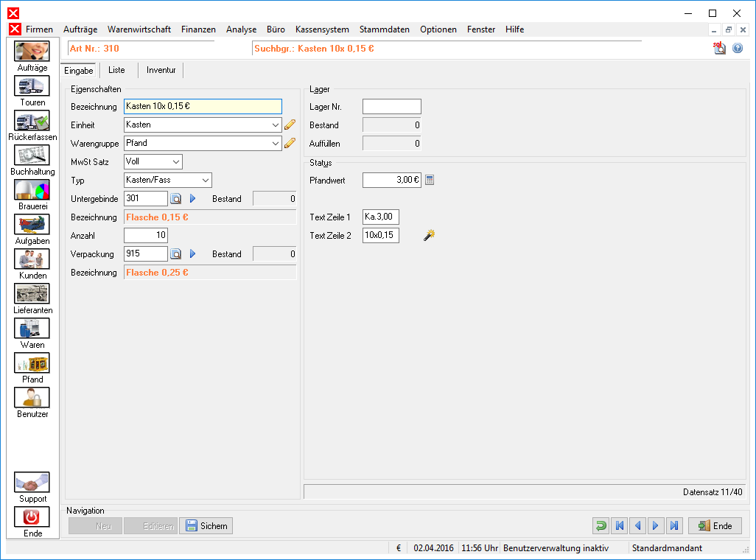Expand the MwSt Satz dropdown
Screen dimensions: 756x560
coord(176,161)
